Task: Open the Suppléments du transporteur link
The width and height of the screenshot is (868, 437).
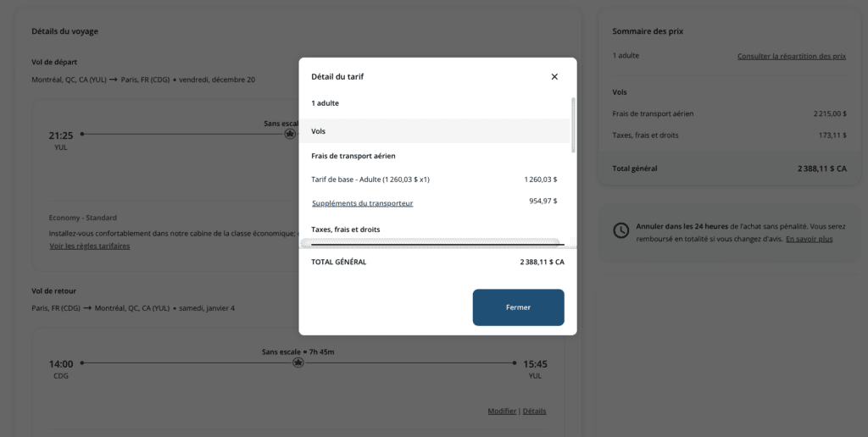Action: (362, 203)
